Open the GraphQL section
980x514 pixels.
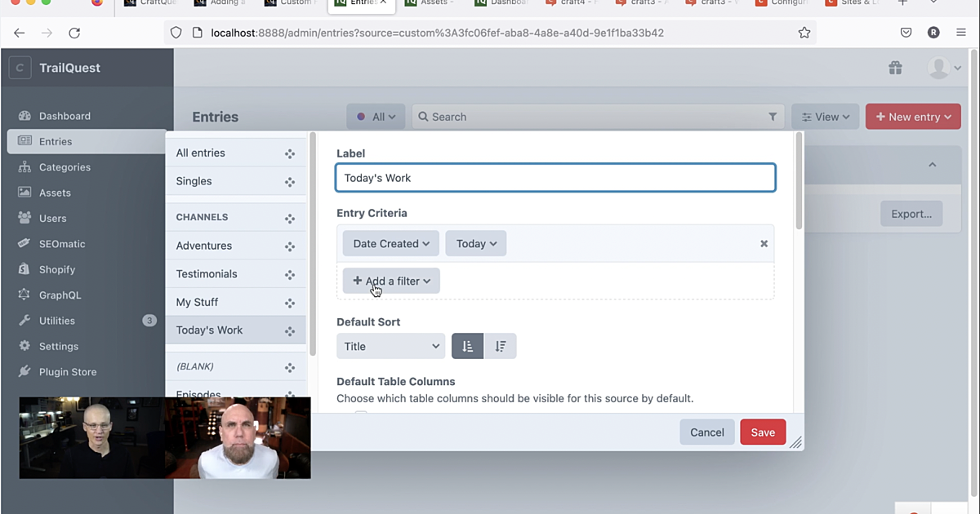[60, 295]
